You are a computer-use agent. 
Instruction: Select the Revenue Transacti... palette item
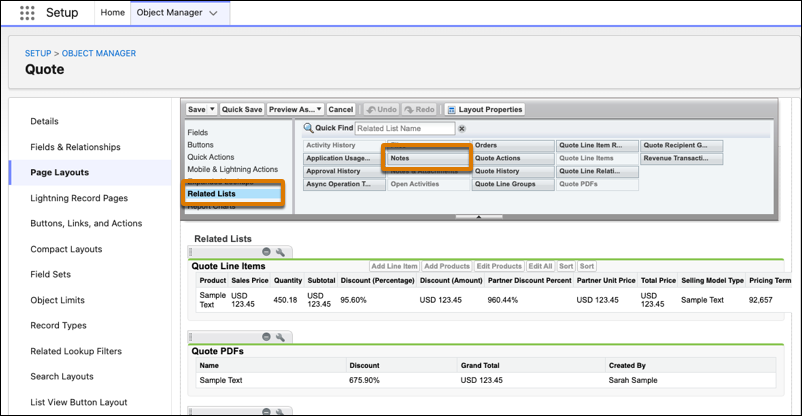[682, 158]
